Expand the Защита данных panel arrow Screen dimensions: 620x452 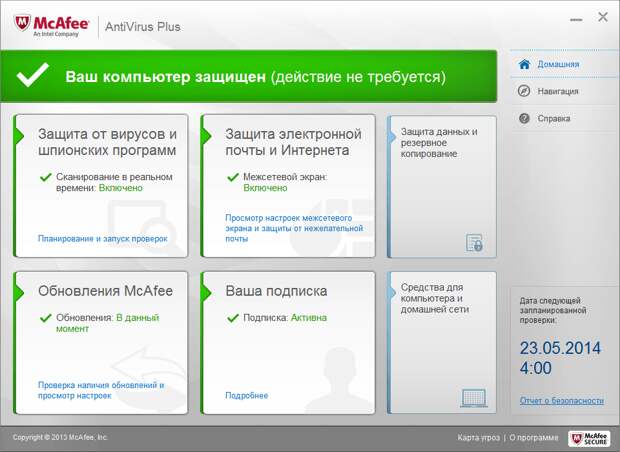[x=392, y=137]
